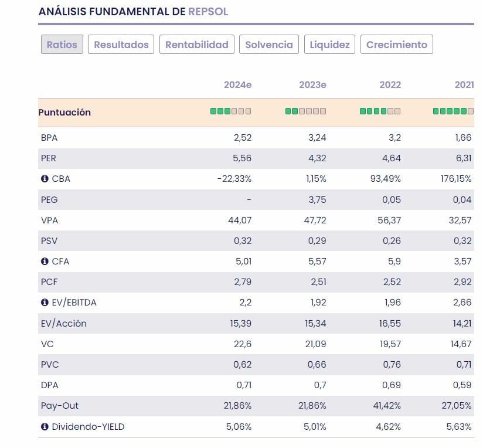Viewport: 483px width, 448px height.
Task: Click the Pay-Out row label
Action: [60, 406]
